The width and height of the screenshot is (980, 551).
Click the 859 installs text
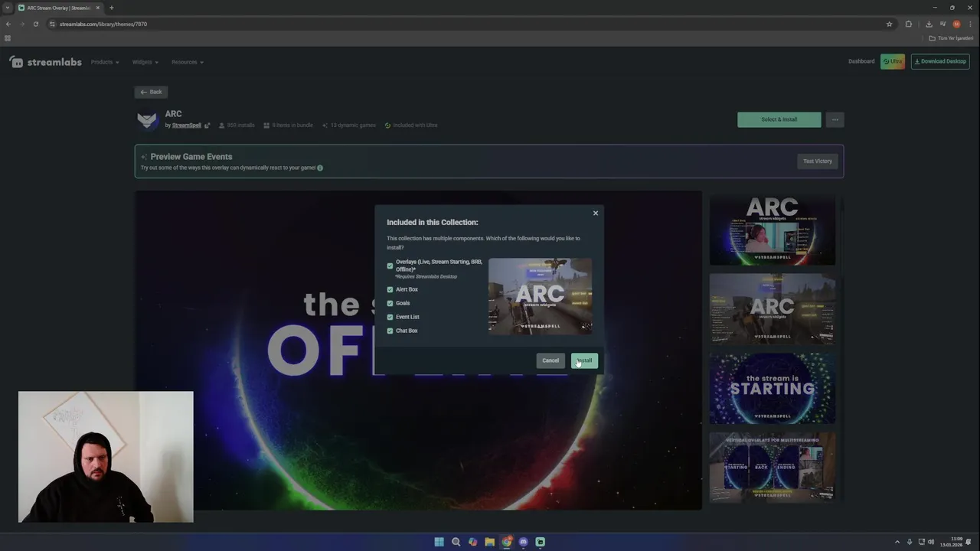click(x=240, y=126)
